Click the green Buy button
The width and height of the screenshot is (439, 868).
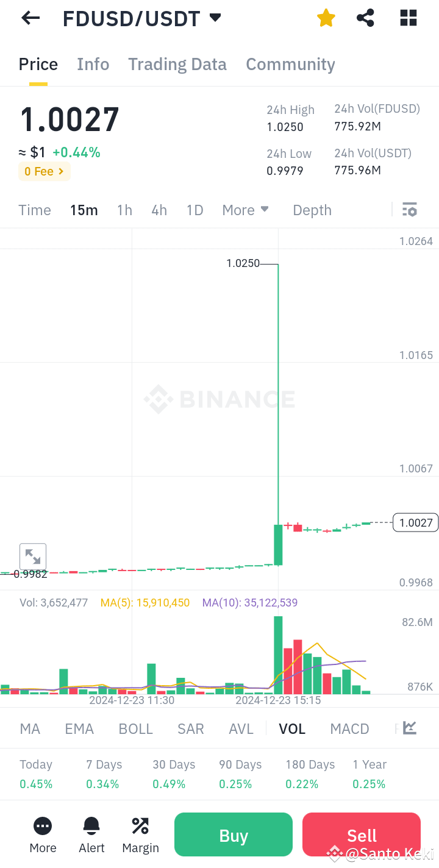click(233, 834)
